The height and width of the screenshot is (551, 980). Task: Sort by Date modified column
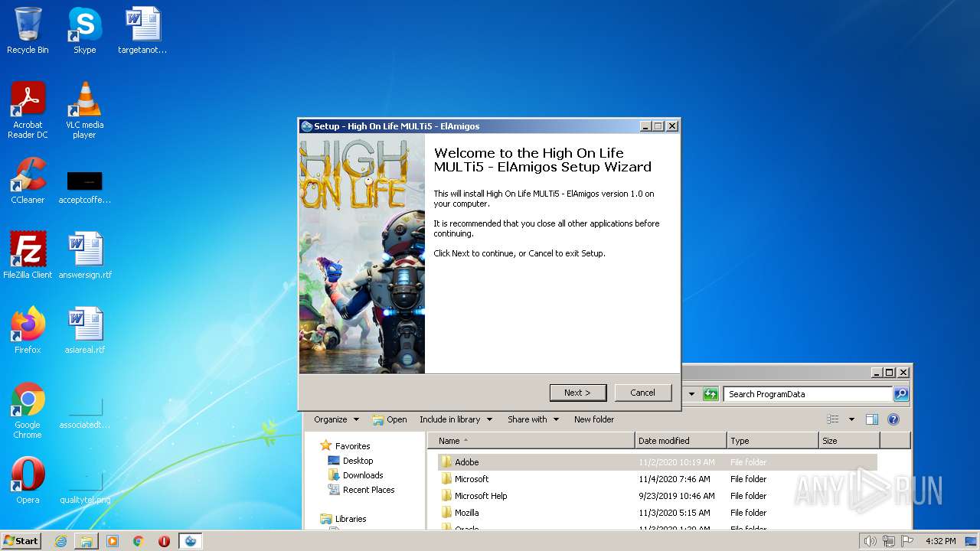(x=681, y=441)
